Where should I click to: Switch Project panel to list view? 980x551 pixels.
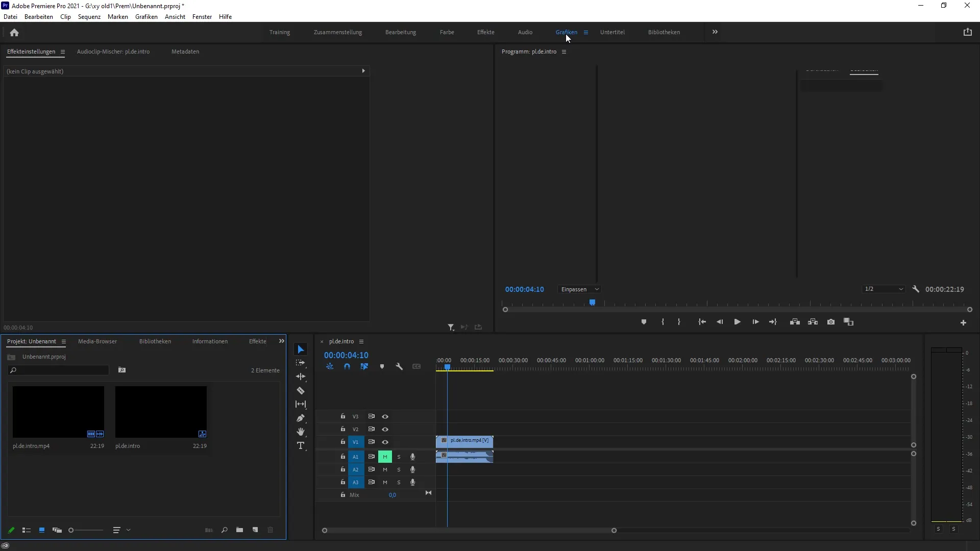click(27, 530)
